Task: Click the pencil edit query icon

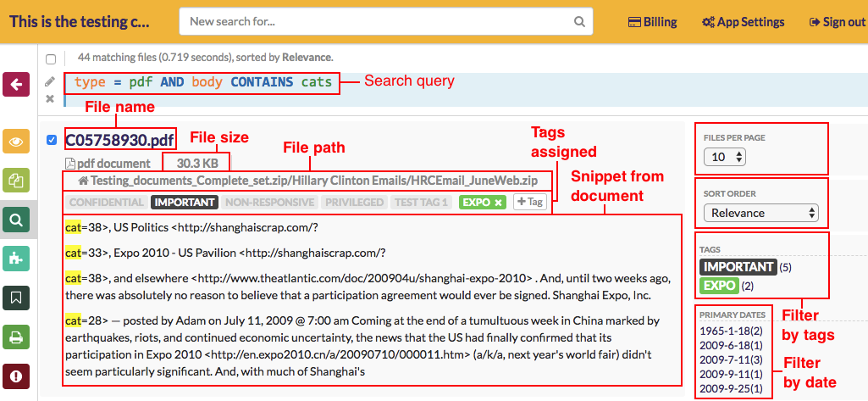Action: tap(50, 82)
